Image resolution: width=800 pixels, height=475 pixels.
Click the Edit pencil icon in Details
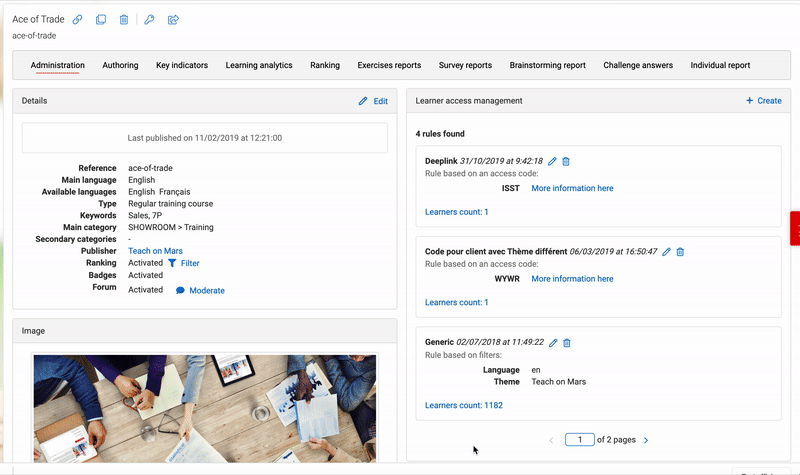click(363, 101)
